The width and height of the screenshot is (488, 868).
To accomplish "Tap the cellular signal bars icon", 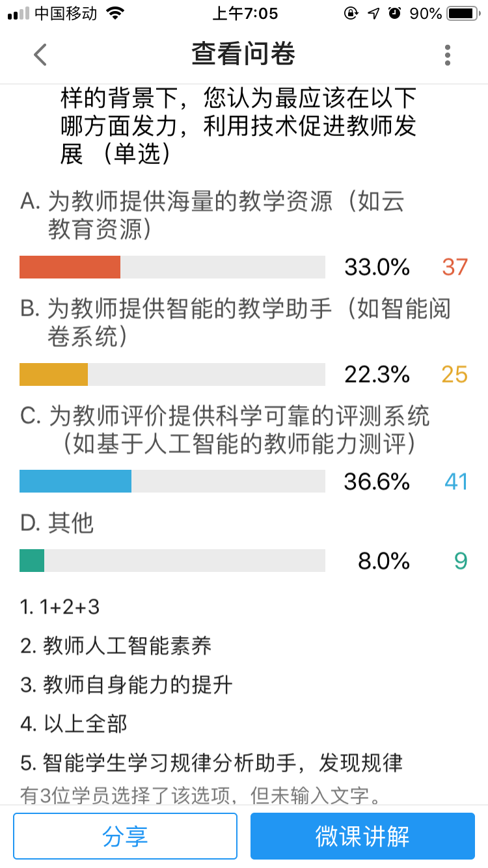I will [18, 14].
